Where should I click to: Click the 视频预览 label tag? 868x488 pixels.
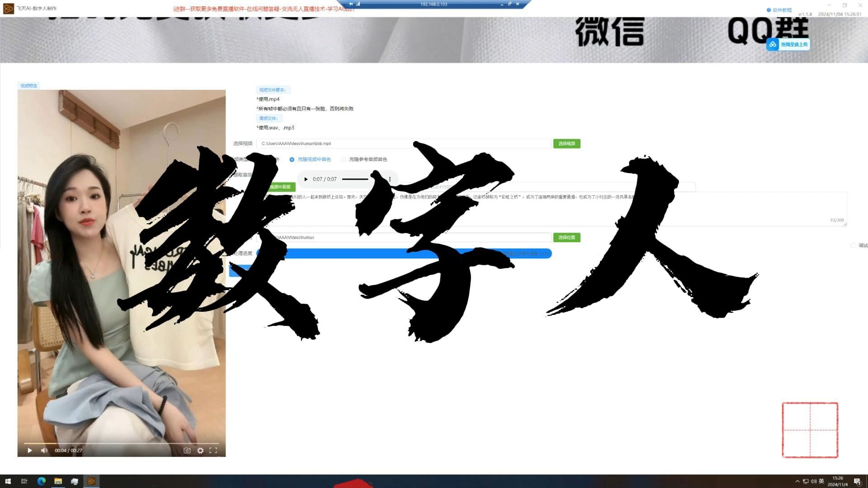coord(29,86)
